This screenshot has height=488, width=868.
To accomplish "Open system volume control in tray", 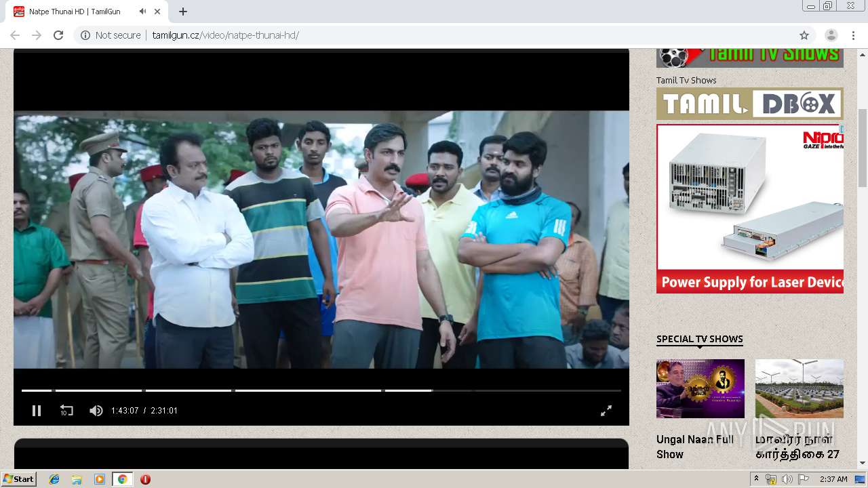I will click(787, 479).
